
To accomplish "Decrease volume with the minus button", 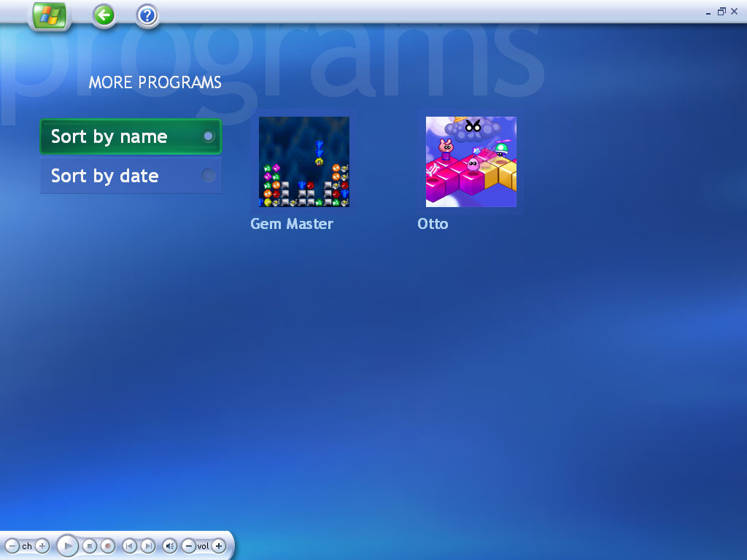I will (x=188, y=546).
